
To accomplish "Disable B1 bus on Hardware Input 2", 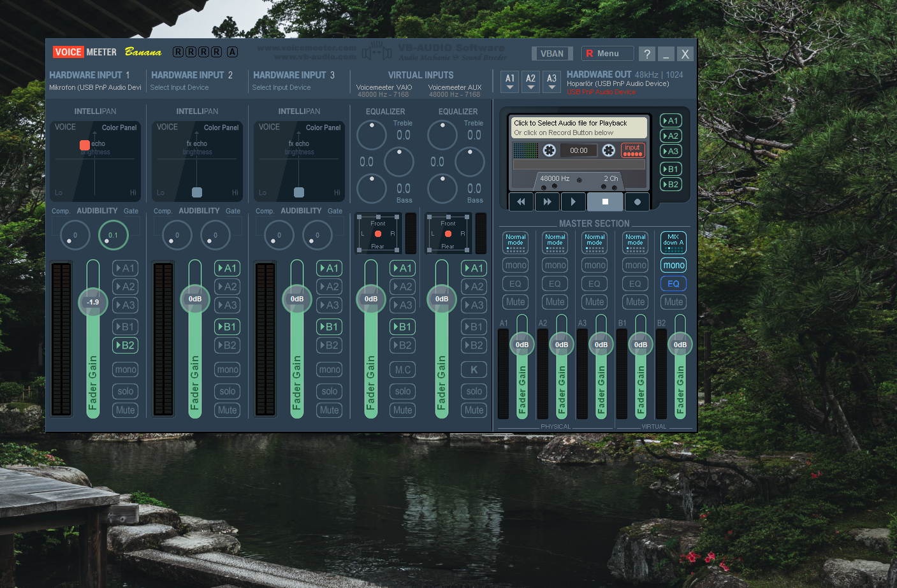I will (x=228, y=327).
